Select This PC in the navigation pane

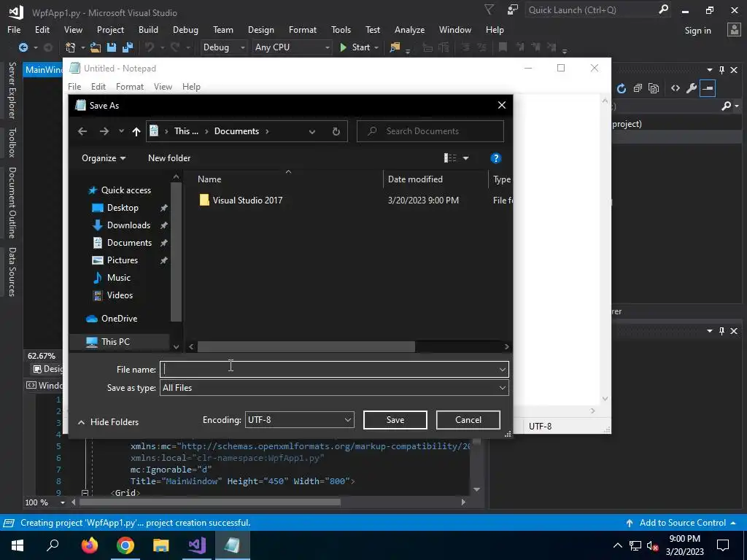(115, 342)
